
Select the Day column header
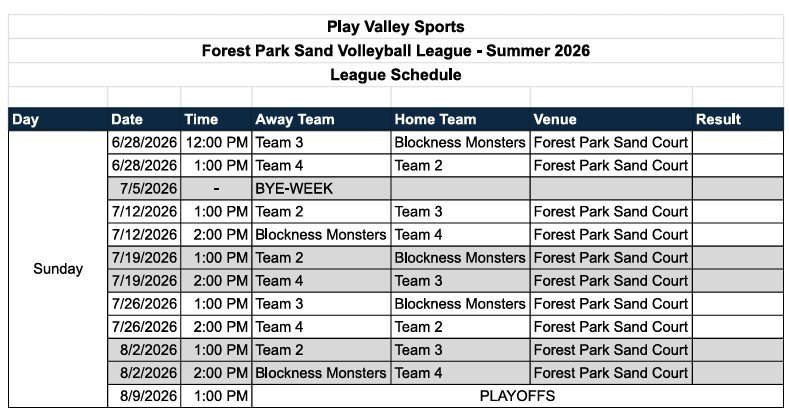[x=58, y=119]
